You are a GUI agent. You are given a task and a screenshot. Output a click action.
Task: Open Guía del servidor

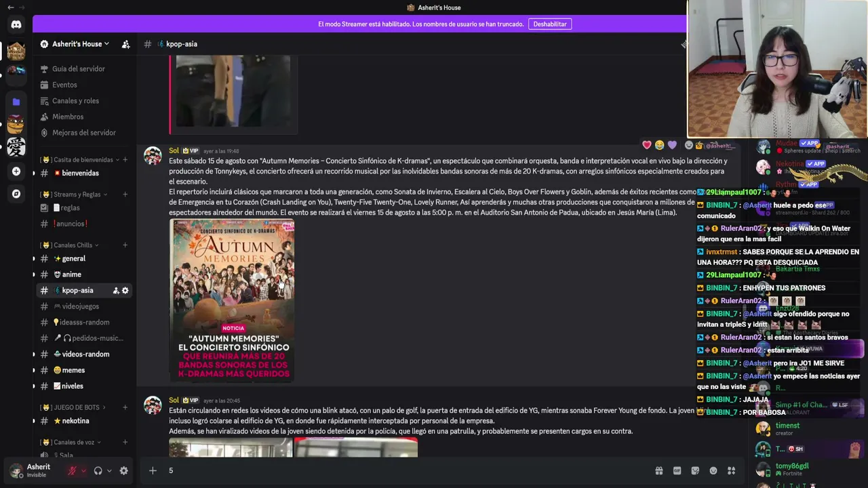(x=79, y=68)
